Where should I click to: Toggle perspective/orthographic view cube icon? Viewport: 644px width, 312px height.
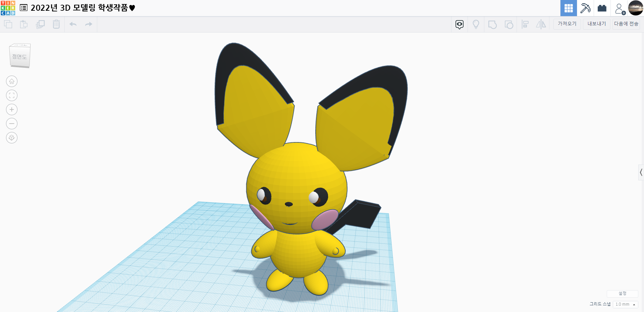pos(12,138)
